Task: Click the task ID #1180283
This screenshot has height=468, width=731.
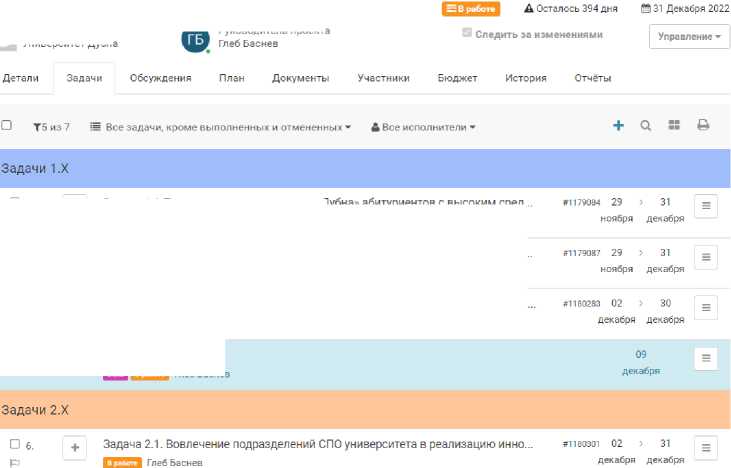Action: (581, 303)
